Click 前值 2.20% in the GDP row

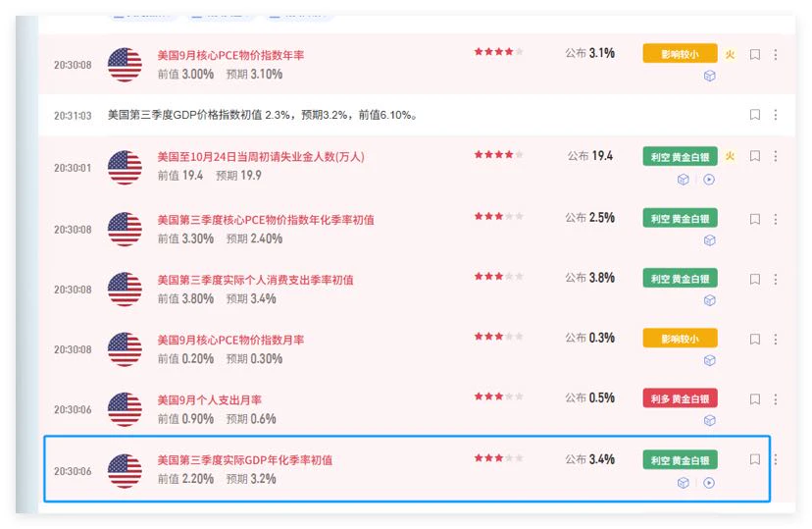pyautogui.click(x=185, y=479)
